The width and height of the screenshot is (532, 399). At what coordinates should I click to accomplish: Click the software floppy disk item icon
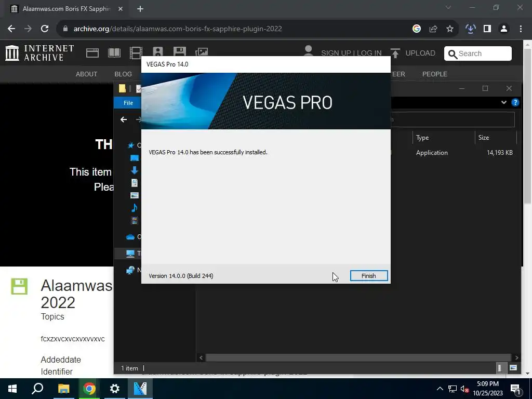[x=19, y=286]
